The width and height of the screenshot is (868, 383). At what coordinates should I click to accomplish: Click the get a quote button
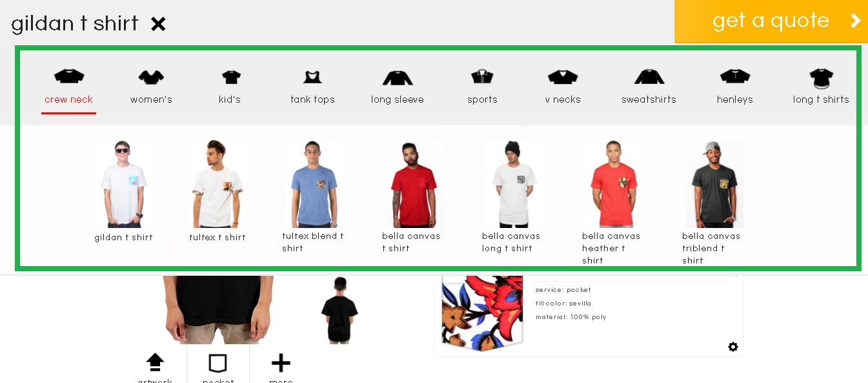pos(771,21)
